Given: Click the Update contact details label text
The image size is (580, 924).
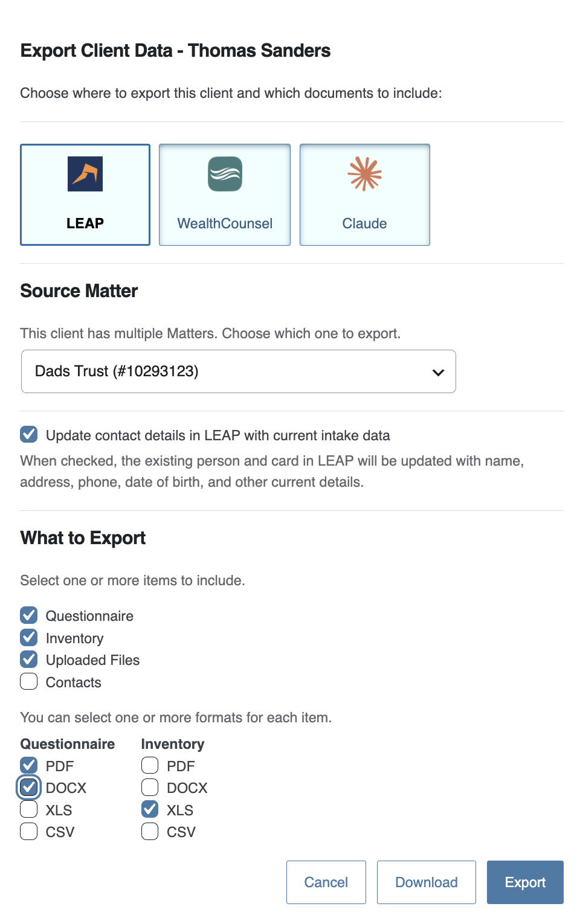Looking at the screenshot, I should point(218,435).
